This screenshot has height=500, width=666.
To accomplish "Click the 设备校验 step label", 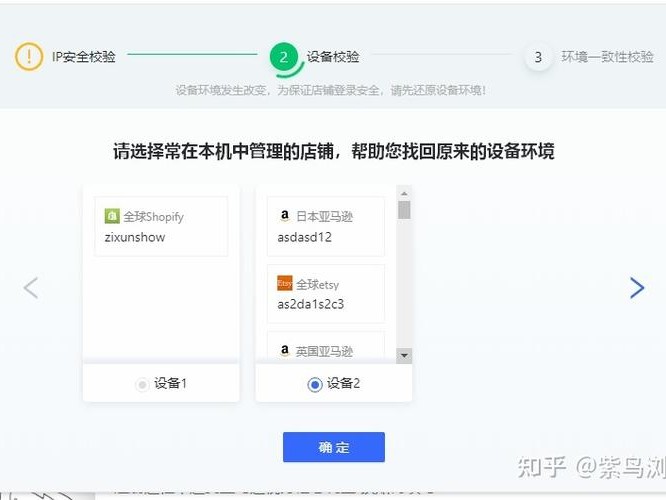I will (333, 56).
